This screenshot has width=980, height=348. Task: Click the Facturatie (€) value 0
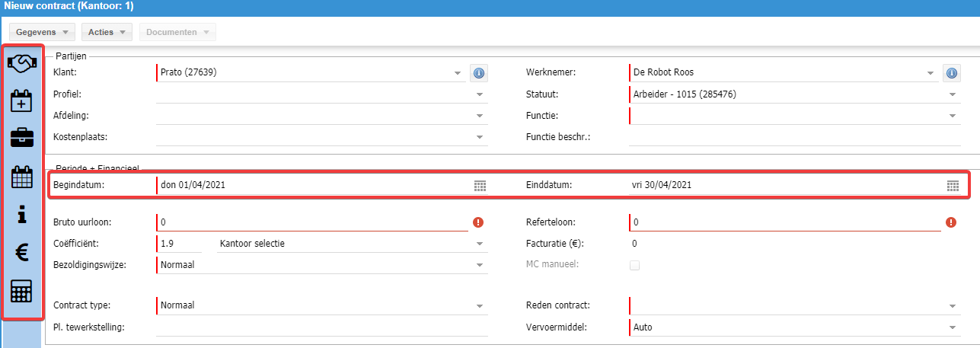(635, 244)
